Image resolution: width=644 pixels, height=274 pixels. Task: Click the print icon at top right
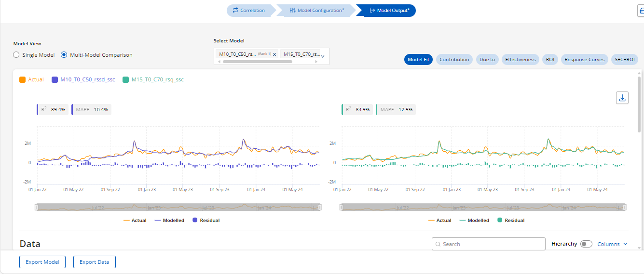click(x=641, y=11)
